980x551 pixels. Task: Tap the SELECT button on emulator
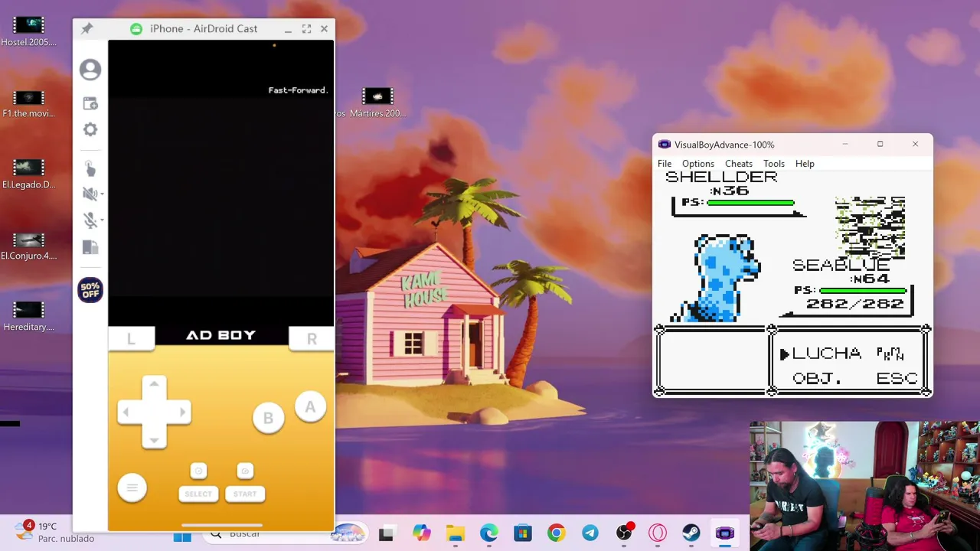click(198, 494)
